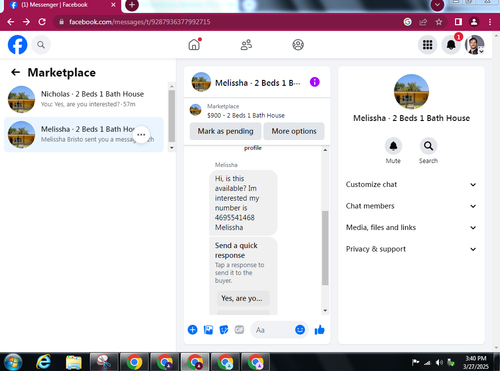The image size is (500, 371).
Task: Choose a GIF from the composer
Action: (x=239, y=330)
